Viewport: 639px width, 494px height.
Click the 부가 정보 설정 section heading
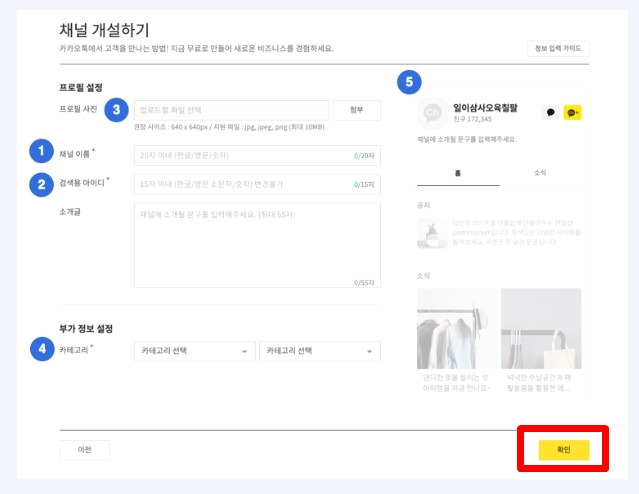[x=86, y=329]
